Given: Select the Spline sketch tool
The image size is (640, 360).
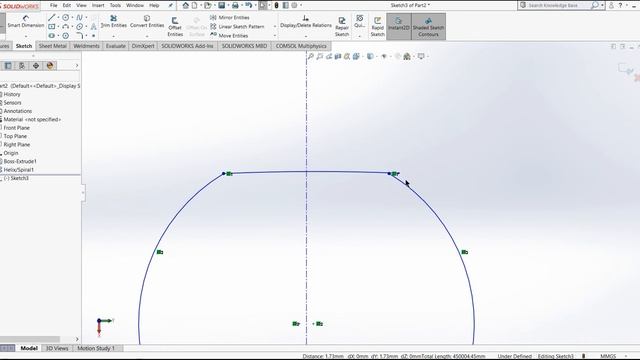Looking at the screenshot, I should (79, 18).
